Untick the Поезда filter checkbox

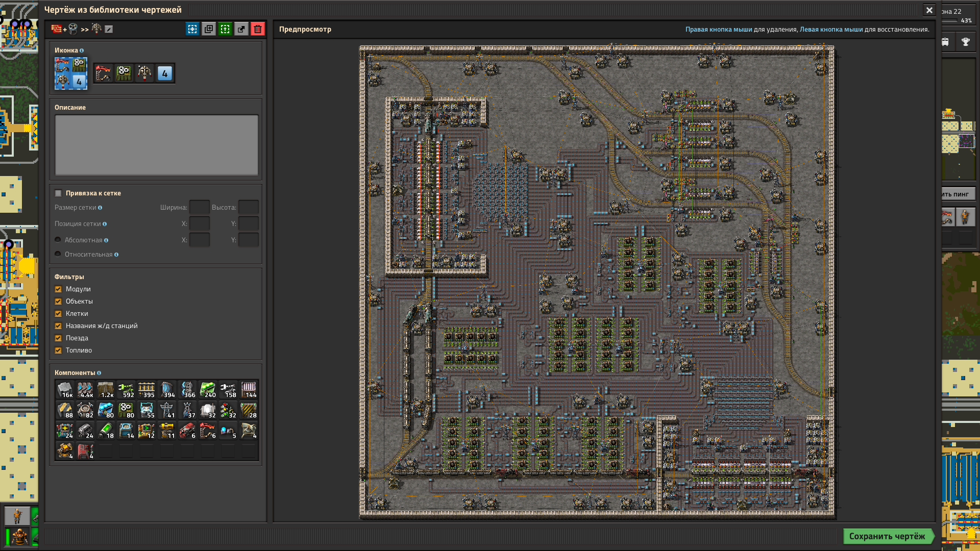pos(58,338)
